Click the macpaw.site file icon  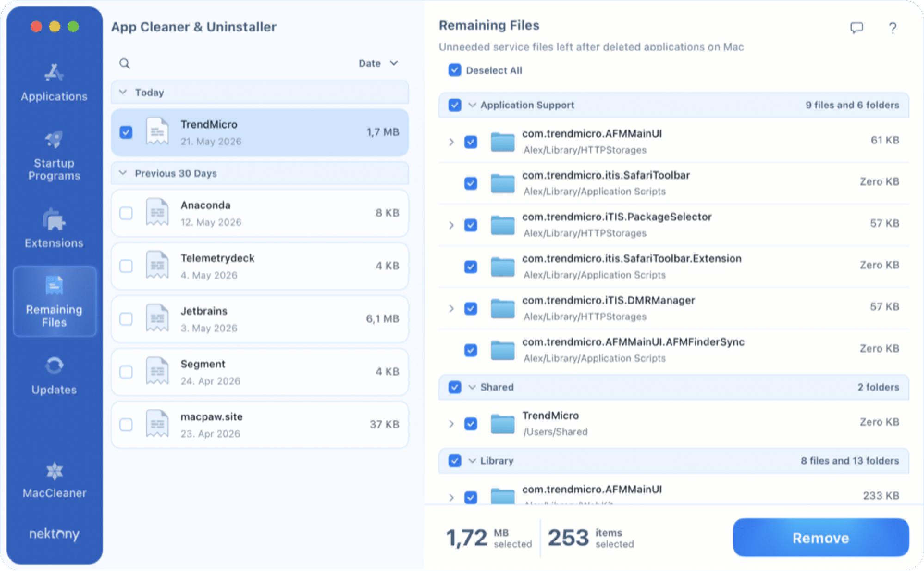pyautogui.click(x=157, y=423)
